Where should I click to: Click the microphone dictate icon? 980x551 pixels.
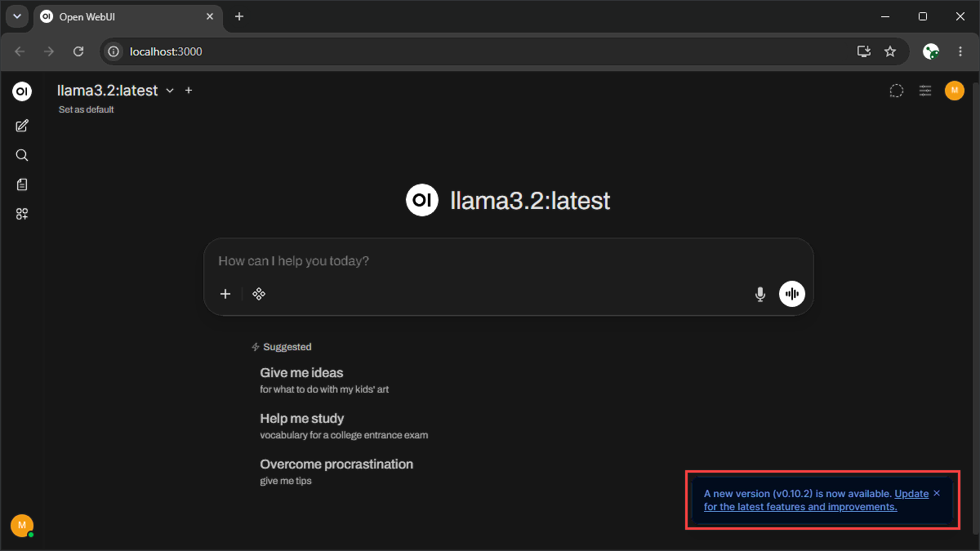tap(760, 294)
